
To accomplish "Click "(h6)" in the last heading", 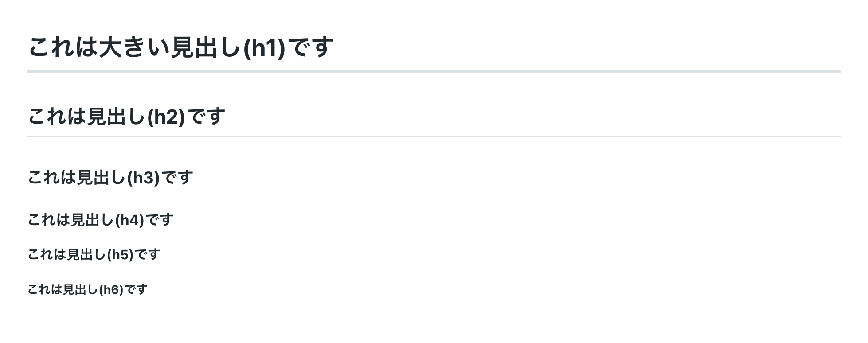I will tap(111, 290).
